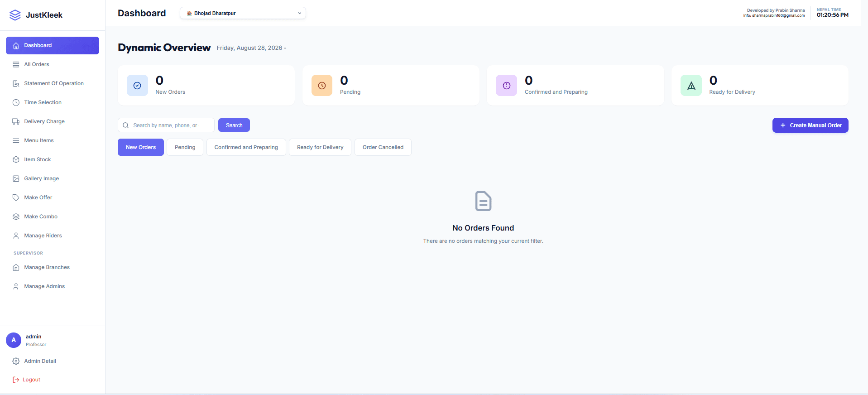
Task: Click the Item Stock box icon
Action: coord(16,159)
